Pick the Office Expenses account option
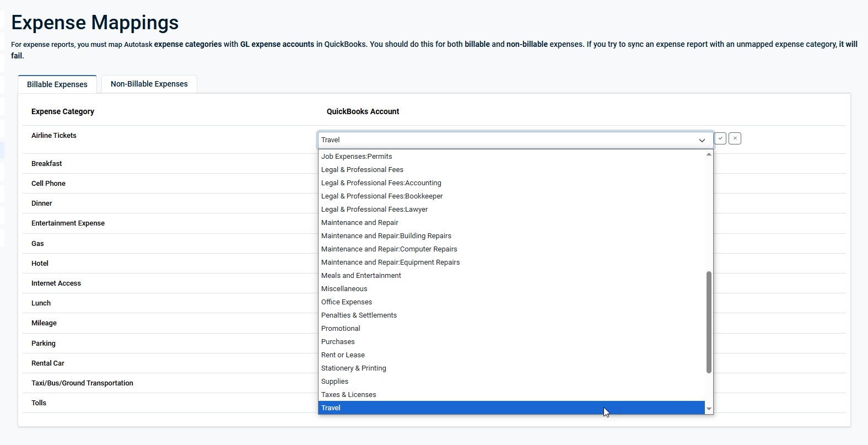868x445 pixels. tap(347, 302)
